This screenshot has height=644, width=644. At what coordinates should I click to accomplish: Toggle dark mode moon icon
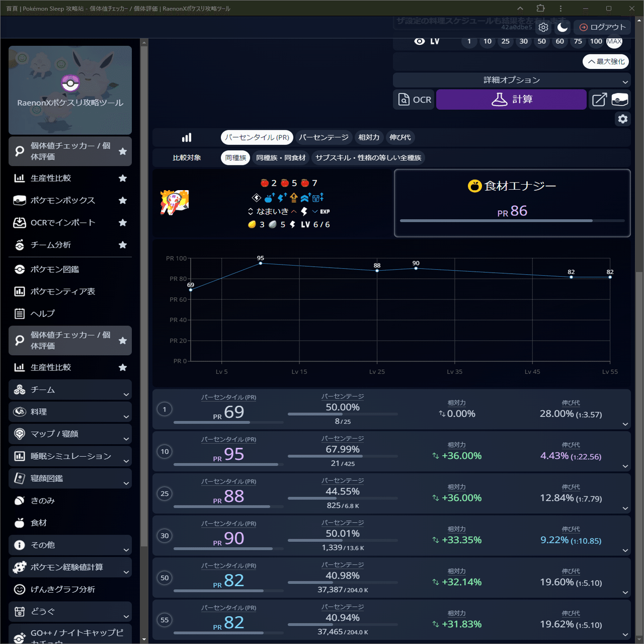[x=562, y=27]
